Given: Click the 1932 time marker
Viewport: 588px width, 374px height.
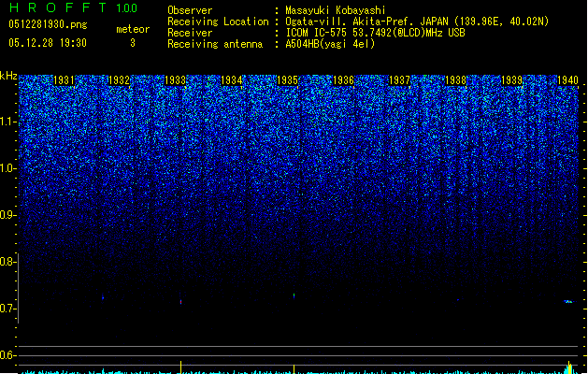Looking at the screenshot, I should click(x=119, y=80).
